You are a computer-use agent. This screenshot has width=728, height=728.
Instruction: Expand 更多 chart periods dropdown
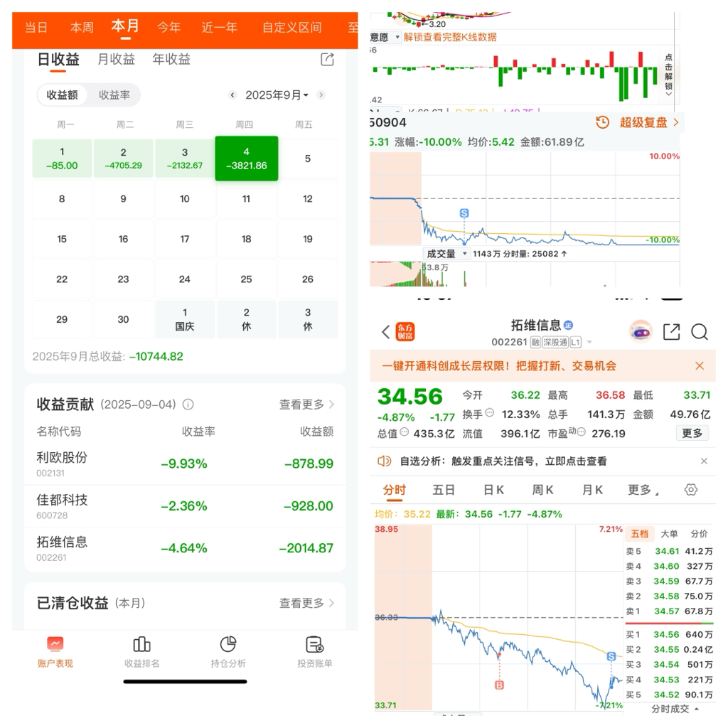pos(643,490)
